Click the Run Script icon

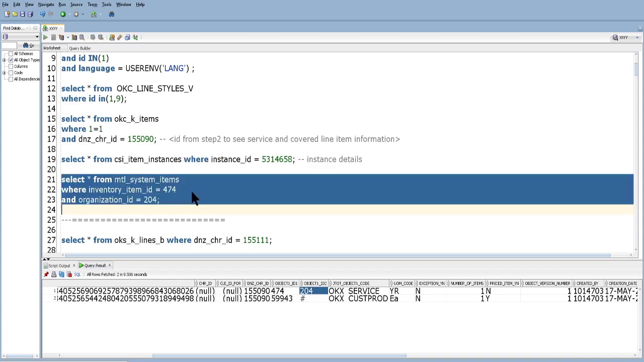coord(61,37)
